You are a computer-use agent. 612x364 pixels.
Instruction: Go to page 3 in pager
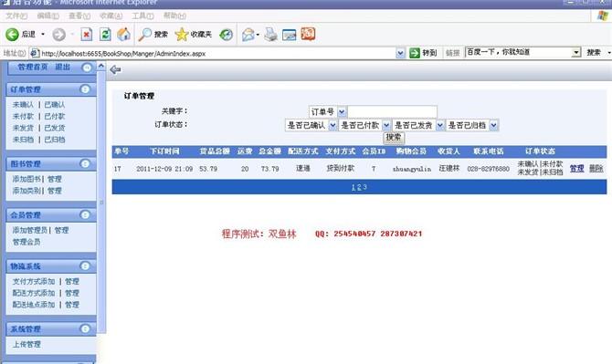point(364,187)
